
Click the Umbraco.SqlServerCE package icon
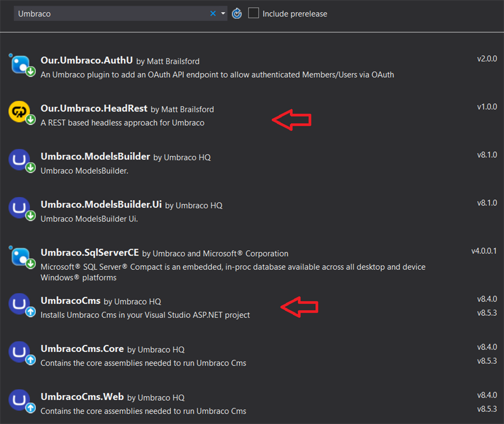pos(20,257)
